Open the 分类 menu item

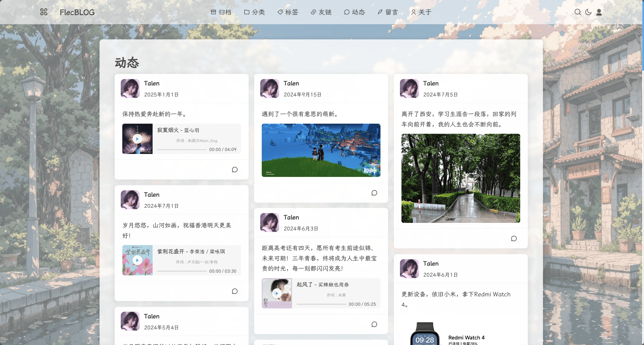pyautogui.click(x=256, y=12)
